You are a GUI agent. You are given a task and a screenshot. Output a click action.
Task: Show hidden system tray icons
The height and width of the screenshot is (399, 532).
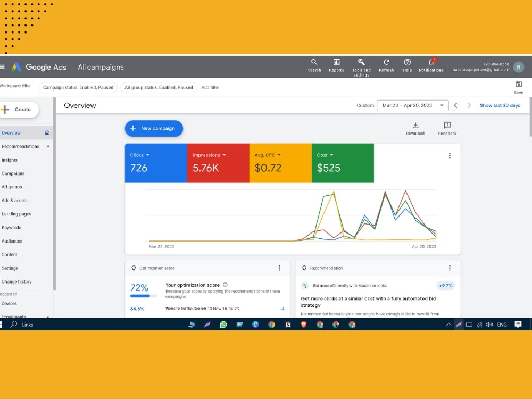pyautogui.click(x=448, y=325)
